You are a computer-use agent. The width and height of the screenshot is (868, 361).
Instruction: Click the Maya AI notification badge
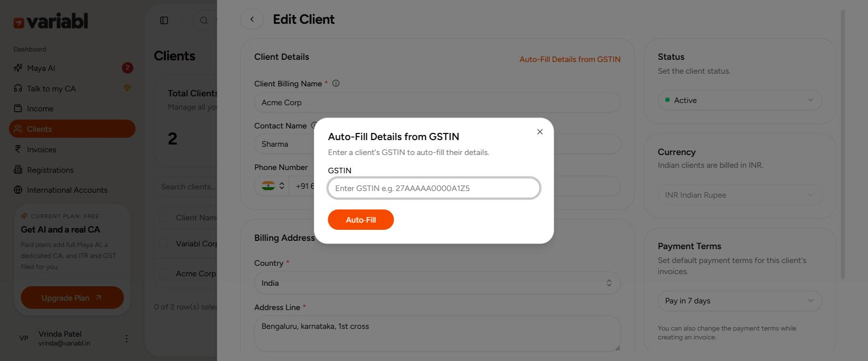(x=127, y=68)
